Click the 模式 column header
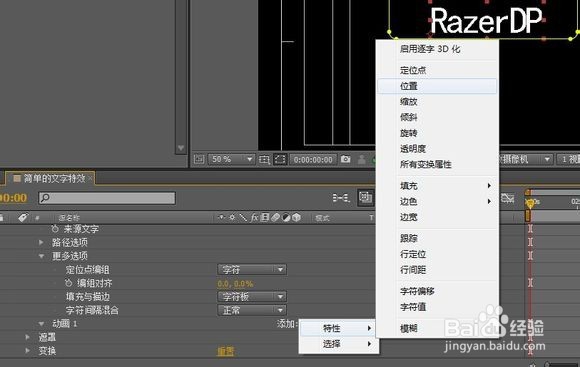This screenshot has height=367, width=580. point(322,218)
